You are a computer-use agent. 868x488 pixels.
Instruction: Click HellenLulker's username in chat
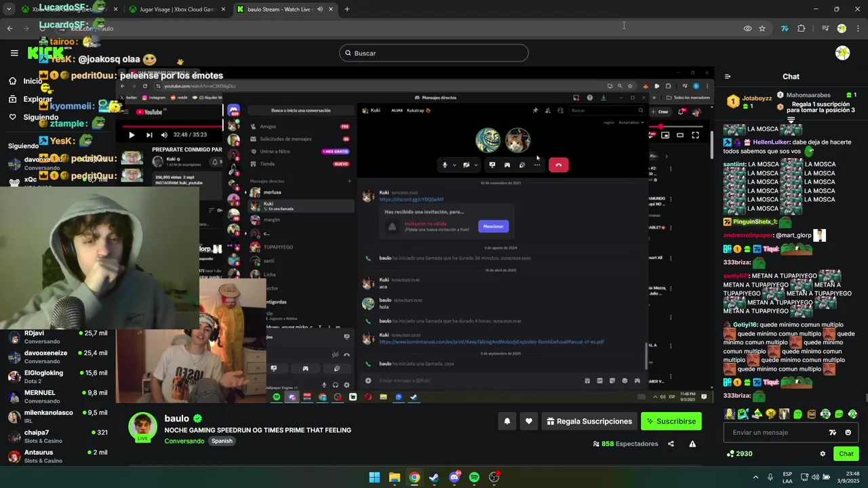click(772, 142)
